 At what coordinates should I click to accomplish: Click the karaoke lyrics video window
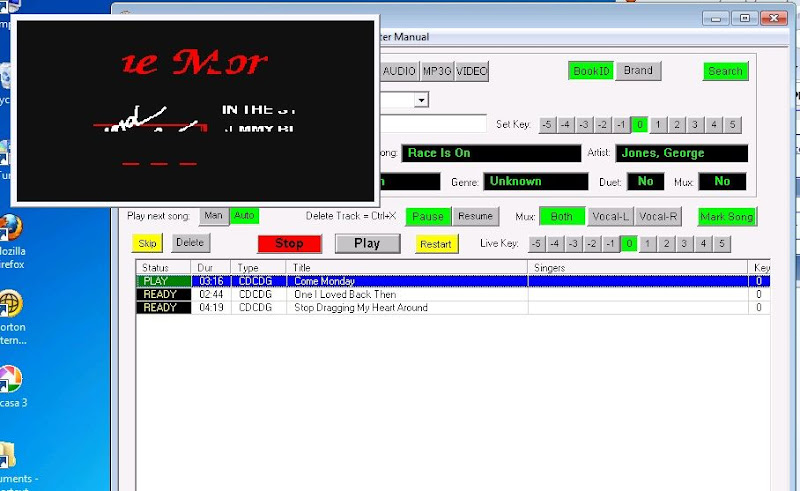click(195, 111)
